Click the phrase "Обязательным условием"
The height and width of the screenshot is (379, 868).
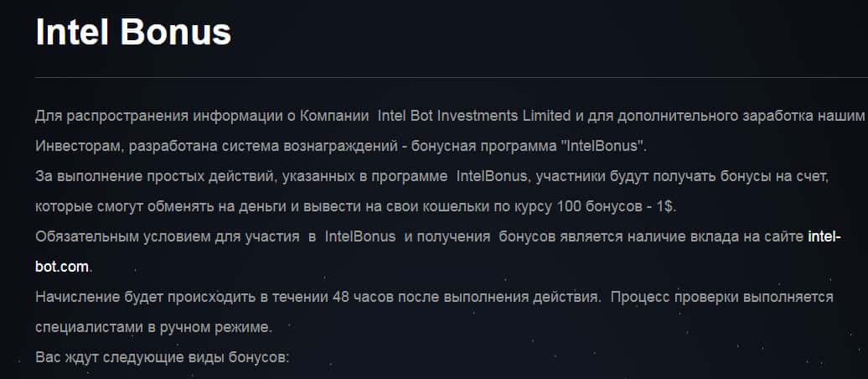point(112,236)
